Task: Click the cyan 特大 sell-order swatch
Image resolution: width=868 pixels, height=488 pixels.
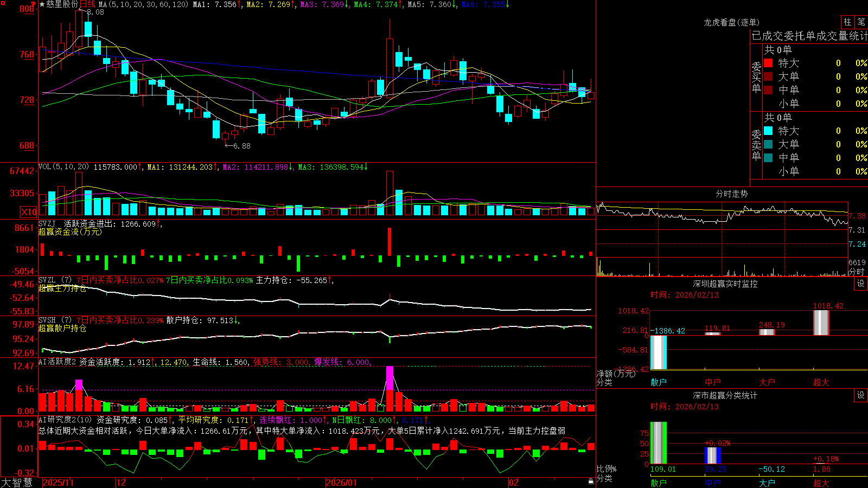Action: coord(768,131)
